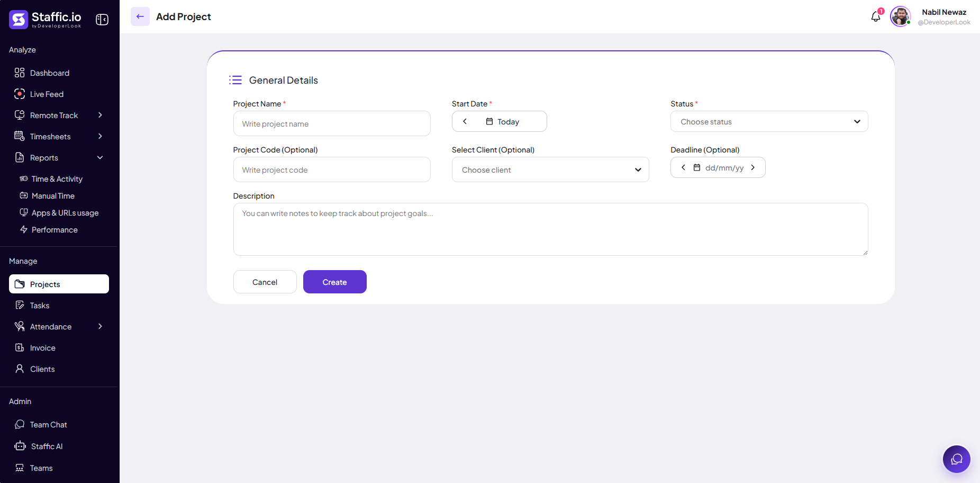
Task: Focus the Project Name input
Action: coord(332,123)
